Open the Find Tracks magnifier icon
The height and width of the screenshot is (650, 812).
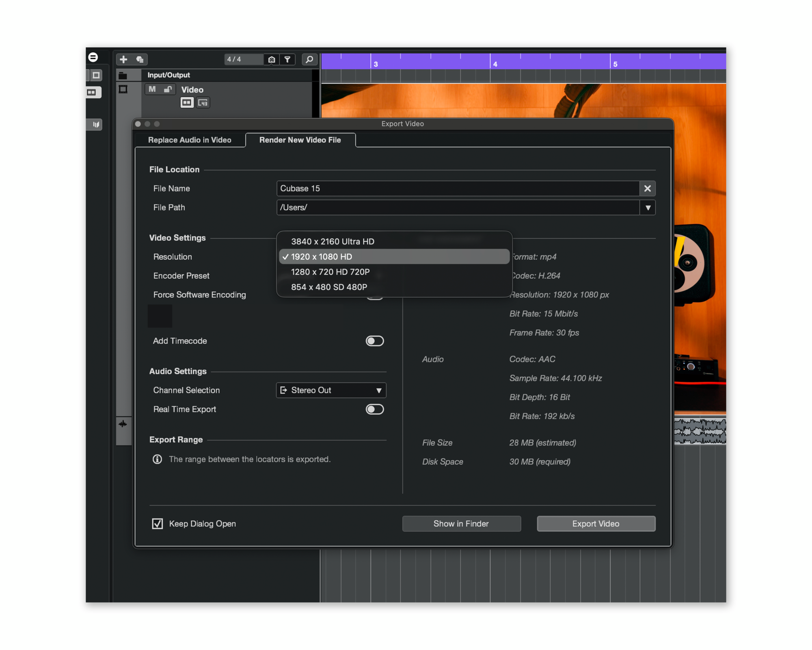point(309,59)
